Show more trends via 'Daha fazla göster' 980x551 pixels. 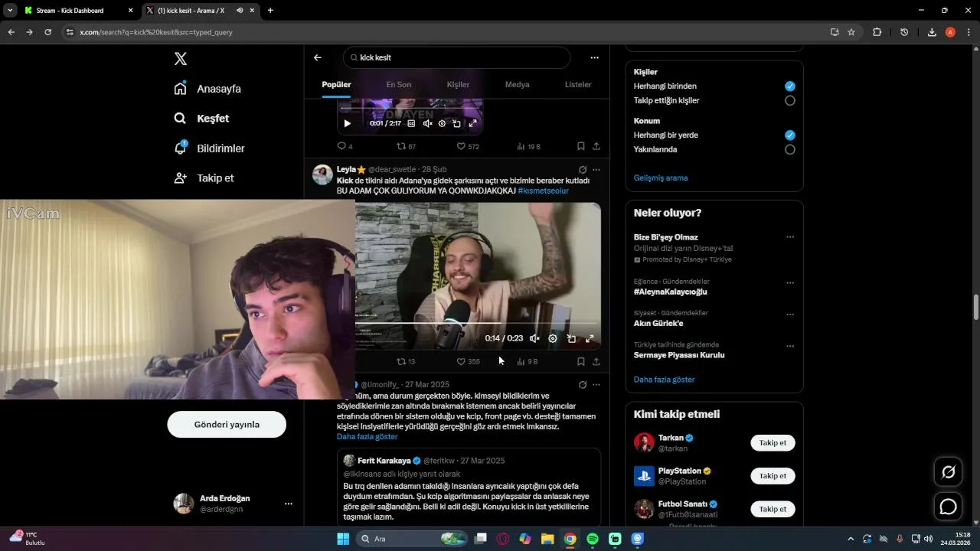664,380
